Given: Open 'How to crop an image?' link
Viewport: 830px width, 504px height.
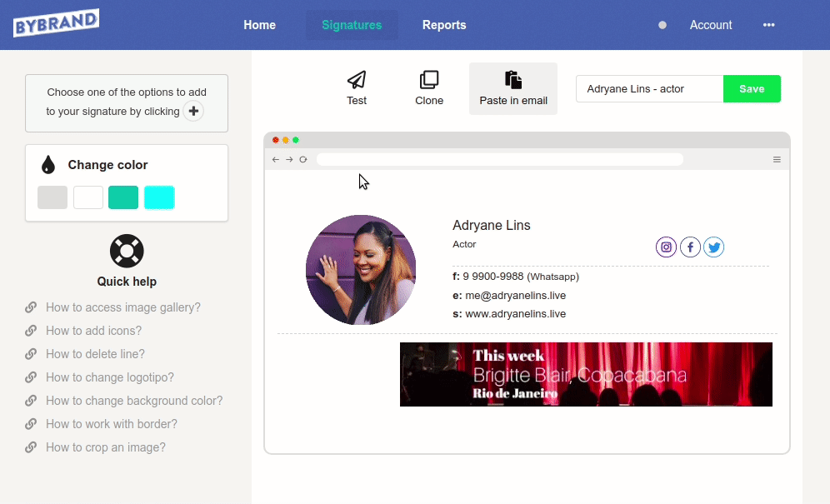Looking at the screenshot, I should click(x=105, y=447).
